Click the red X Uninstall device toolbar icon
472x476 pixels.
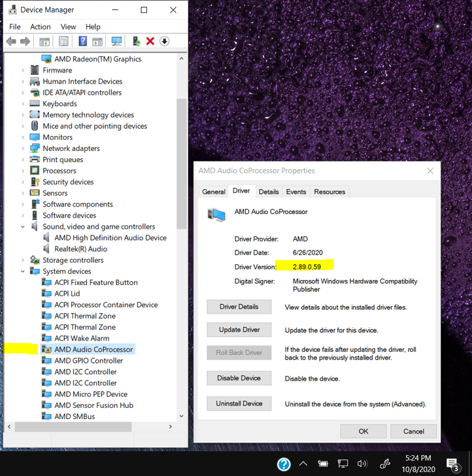click(x=150, y=41)
